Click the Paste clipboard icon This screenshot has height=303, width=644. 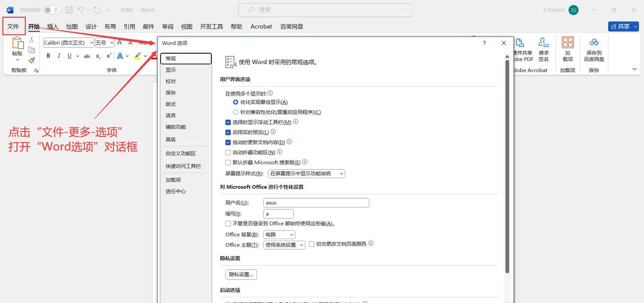[x=17, y=43]
